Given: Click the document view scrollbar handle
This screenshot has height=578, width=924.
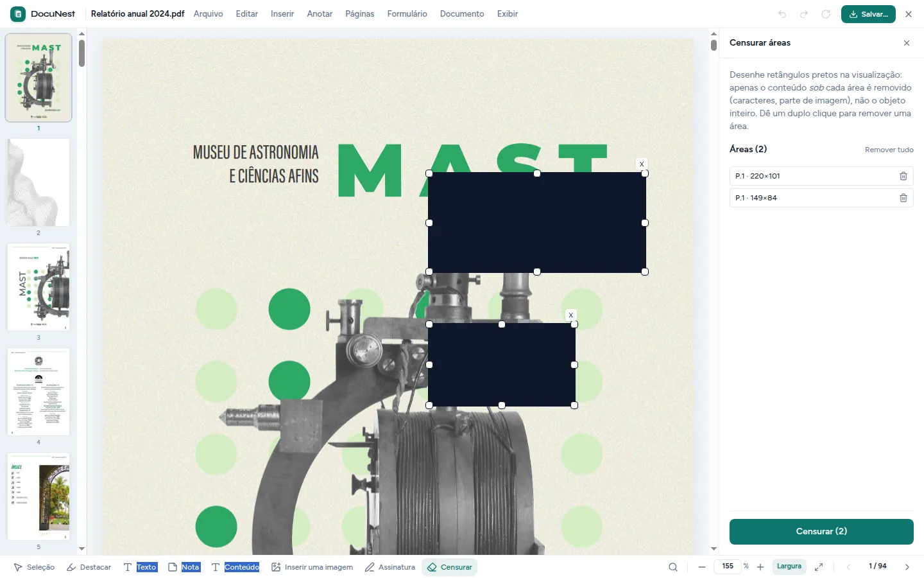Looking at the screenshot, I should (x=714, y=45).
